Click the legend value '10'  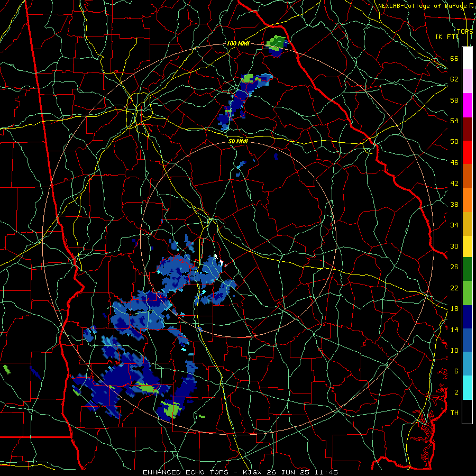click(x=454, y=350)
